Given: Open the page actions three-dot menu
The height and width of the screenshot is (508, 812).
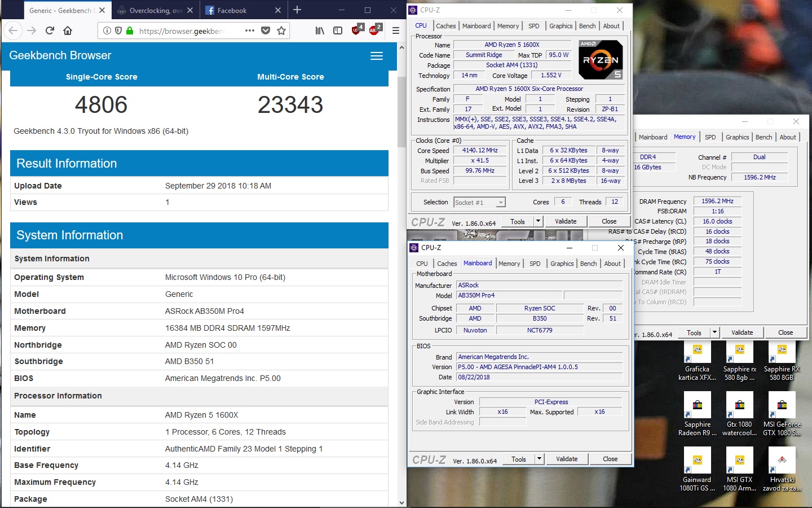Looking at the screenshot, I should (250, 30).
